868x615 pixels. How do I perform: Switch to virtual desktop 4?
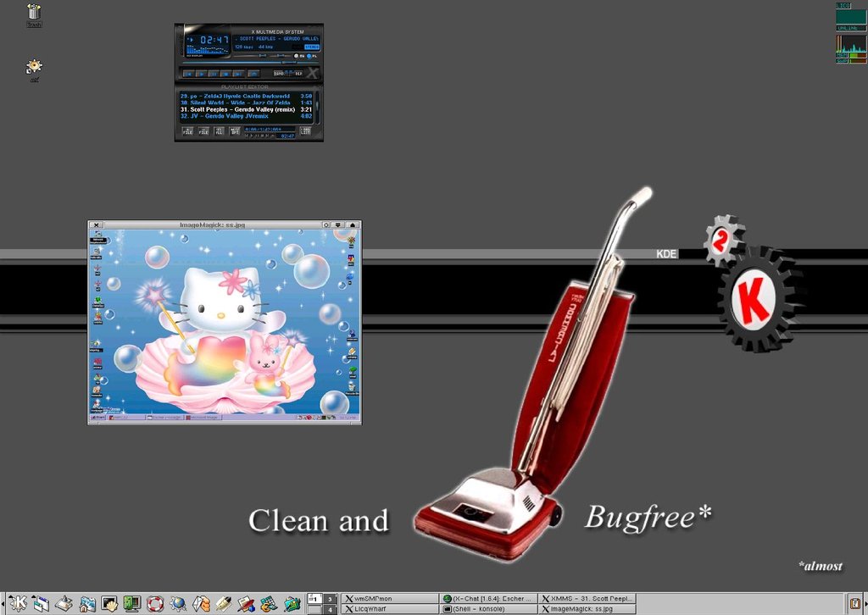point(330,609)
